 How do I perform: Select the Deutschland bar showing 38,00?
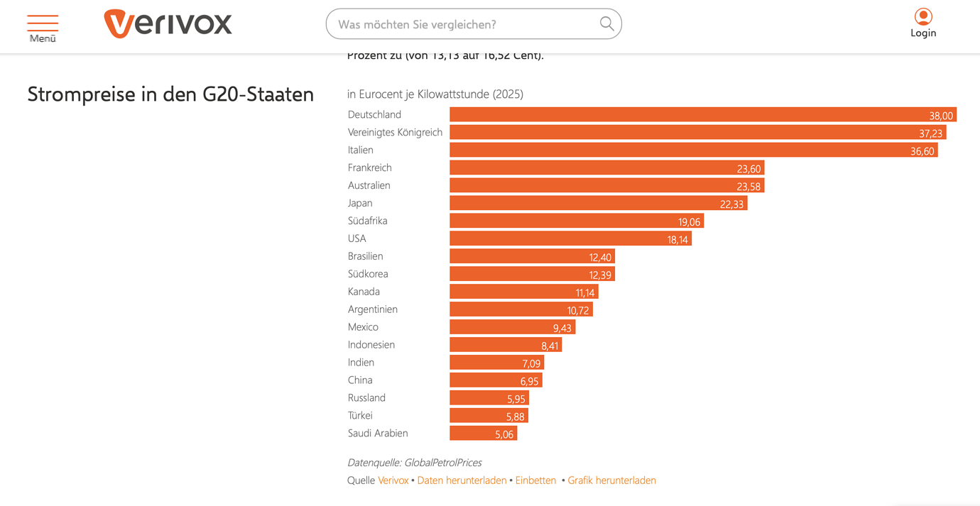[702, 115]
